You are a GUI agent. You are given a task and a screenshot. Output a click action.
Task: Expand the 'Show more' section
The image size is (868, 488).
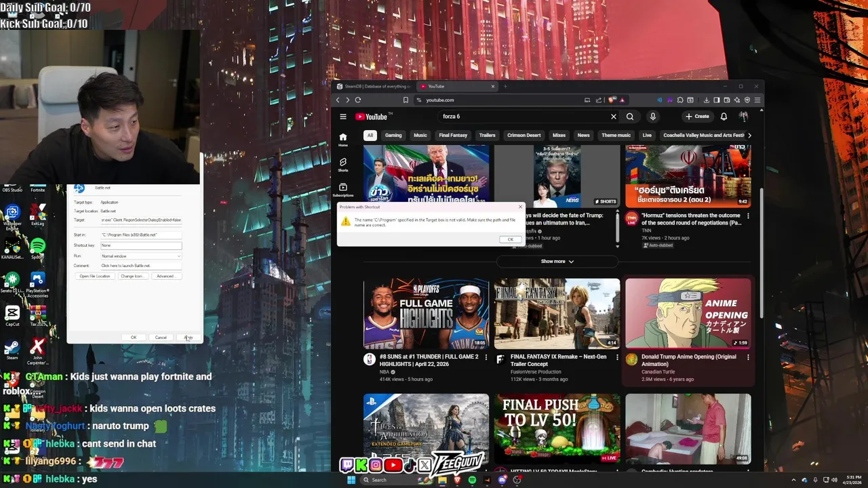click(x=557, y=261)
